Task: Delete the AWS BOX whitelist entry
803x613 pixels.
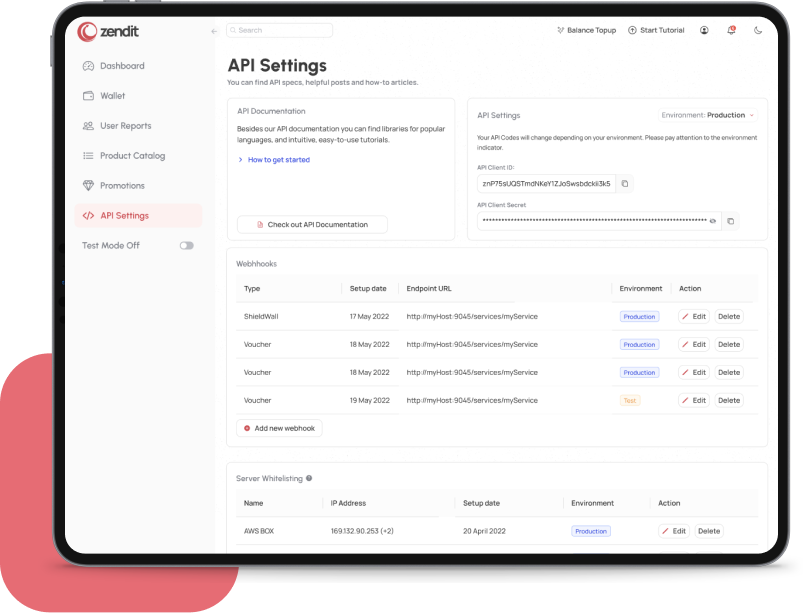Action: tap(709, 531)
